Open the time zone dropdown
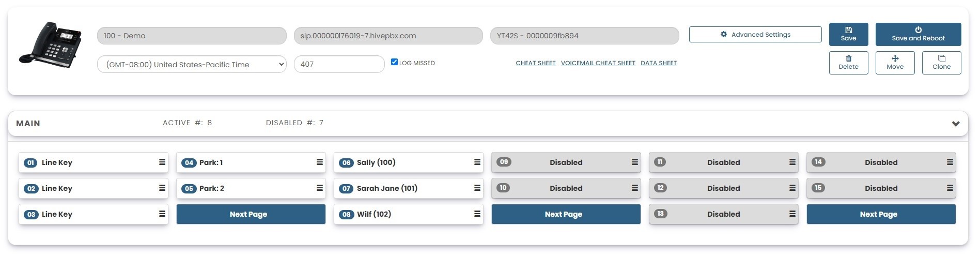Screen dimensions: 980x254 click(192, 64)
